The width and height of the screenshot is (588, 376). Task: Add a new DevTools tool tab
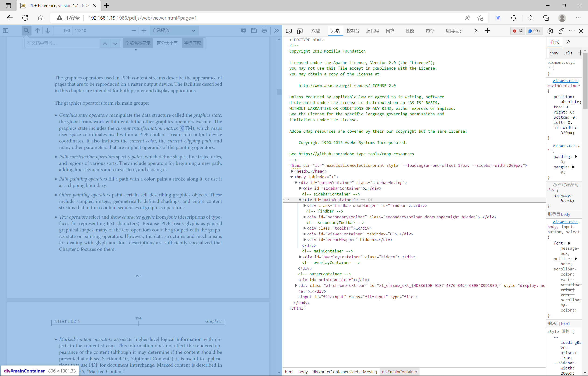487,31
